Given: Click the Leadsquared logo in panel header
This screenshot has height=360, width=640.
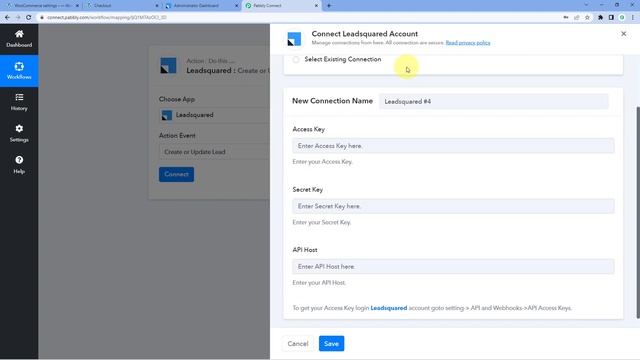Looking at the screenshot, I should coord(294,39).
